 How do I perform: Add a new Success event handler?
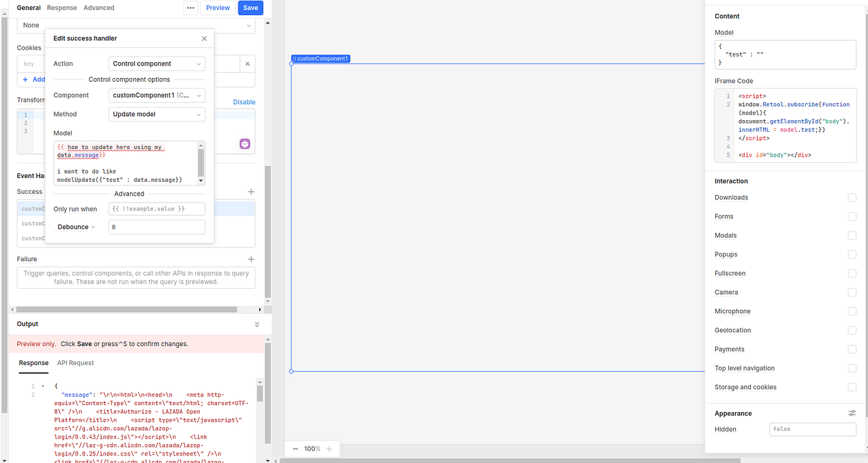(x=251, y=191)
